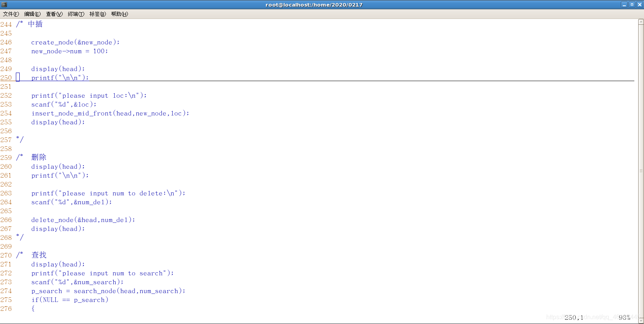Viewport: 644px width, 324px height.
Task: Click the comment end '*/' on line 268
Action: [20, 237]
